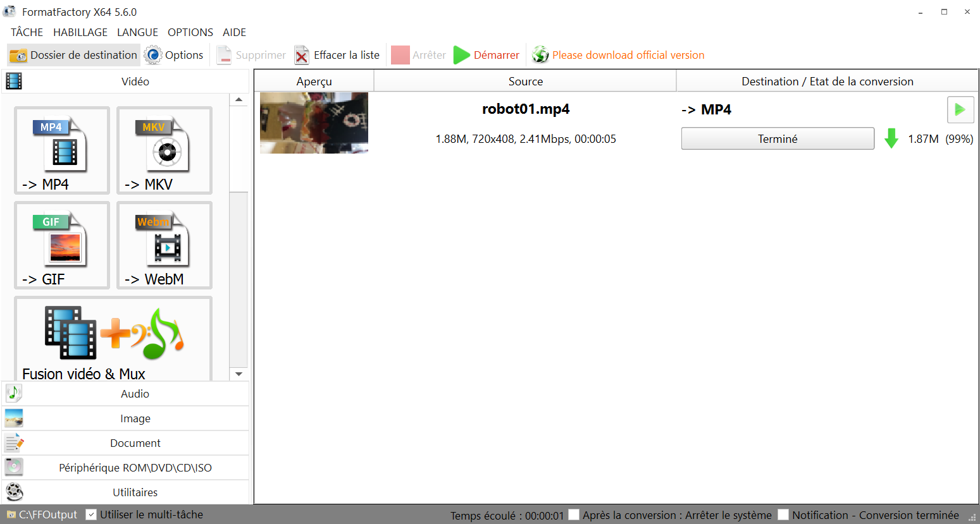Open the C:\FFOutput output folder
980x524 pixels.
coord(42,515)
